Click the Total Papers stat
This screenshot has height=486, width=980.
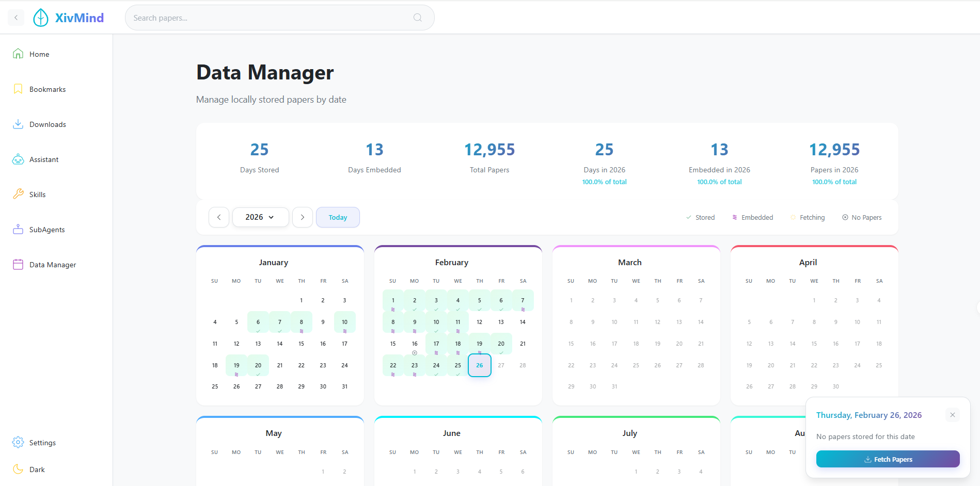tap(489, 157)
